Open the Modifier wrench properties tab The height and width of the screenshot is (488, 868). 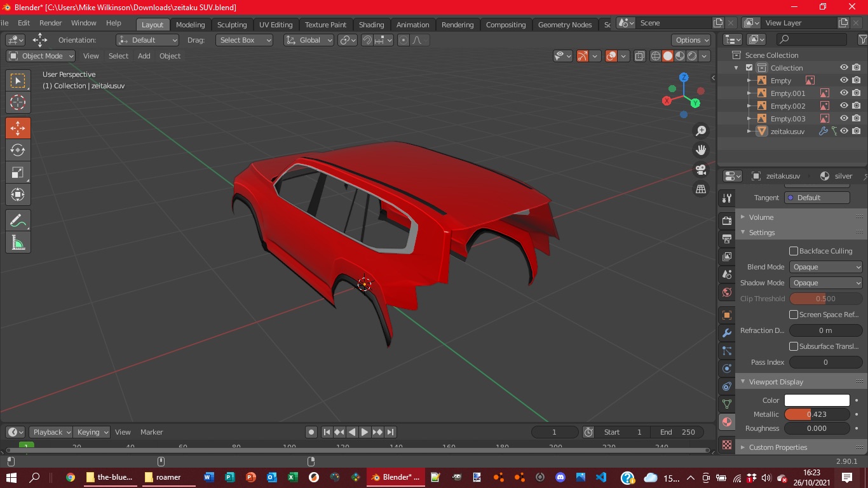click(727, 333)
